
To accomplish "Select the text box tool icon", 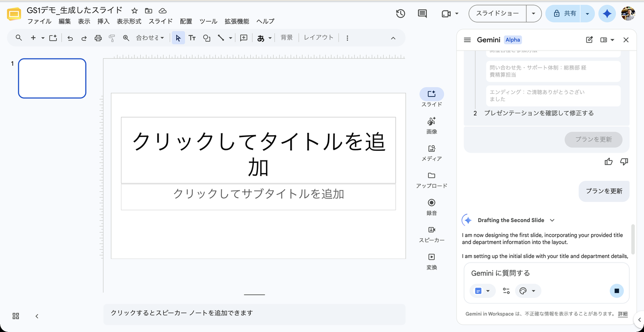I will pos(192,38).
